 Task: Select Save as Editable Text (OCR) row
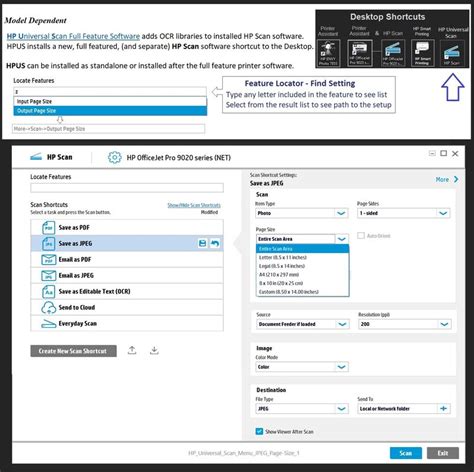pyautogui.click(x=127, y=291)
